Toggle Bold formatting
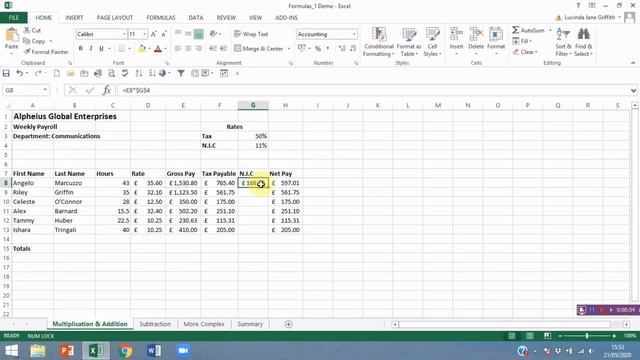Viewport: 640px width, 360px height. 81,49
